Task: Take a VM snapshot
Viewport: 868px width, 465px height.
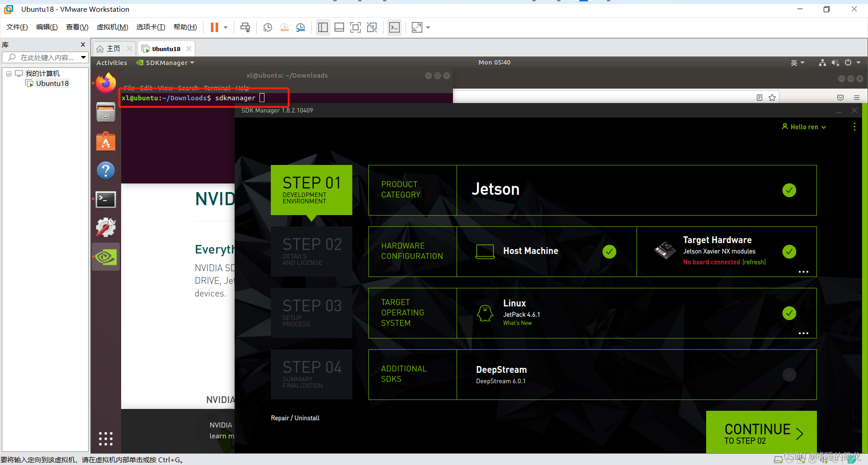Action: pyautogui.click(x=268, y=28)
